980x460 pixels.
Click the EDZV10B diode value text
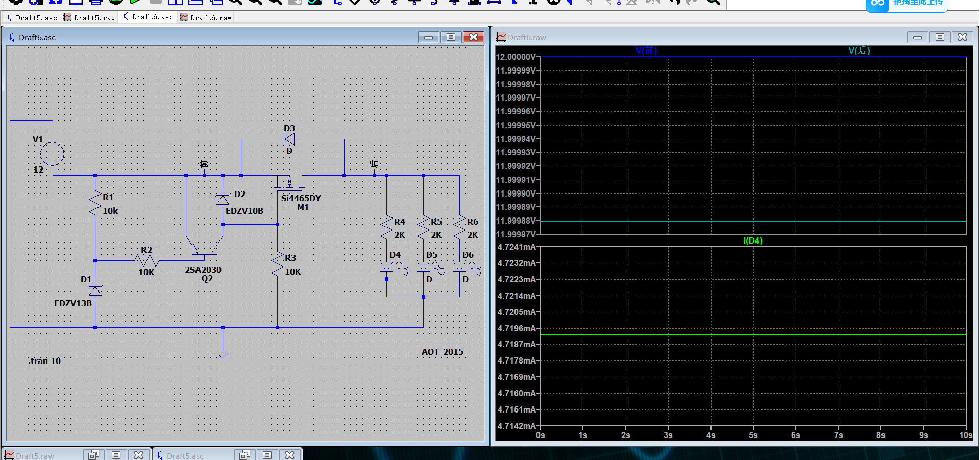click(x=244, y=211)
